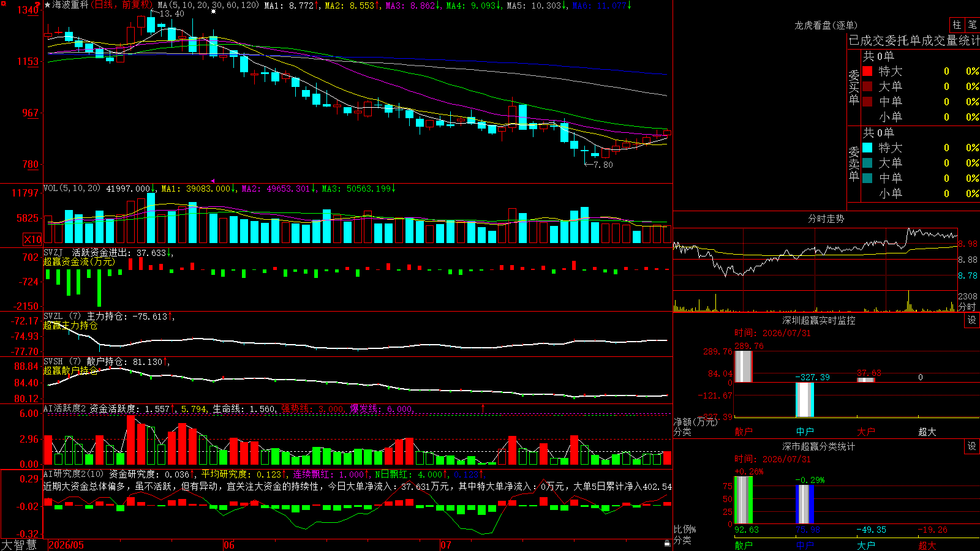The height and width of the screenshot is (551, 980).
Task: Click the teal 大单 sell-order swatch
Action: tap(867, 163)
